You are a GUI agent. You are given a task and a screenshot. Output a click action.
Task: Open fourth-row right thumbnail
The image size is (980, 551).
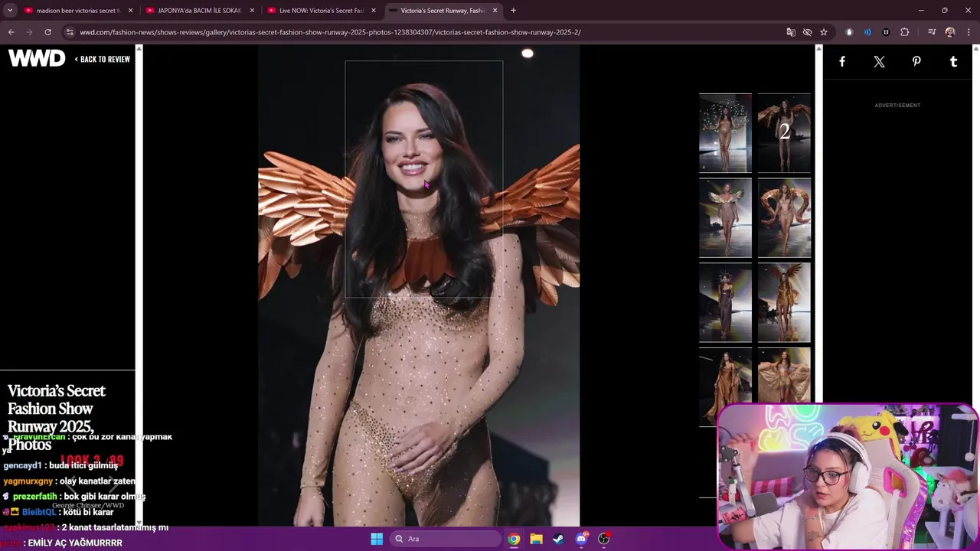point(784,376)
